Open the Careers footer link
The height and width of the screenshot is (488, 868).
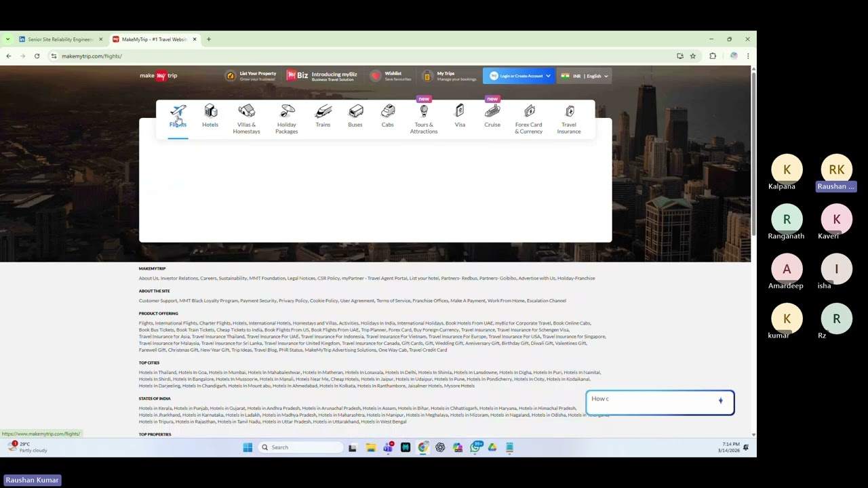(208, 278)
